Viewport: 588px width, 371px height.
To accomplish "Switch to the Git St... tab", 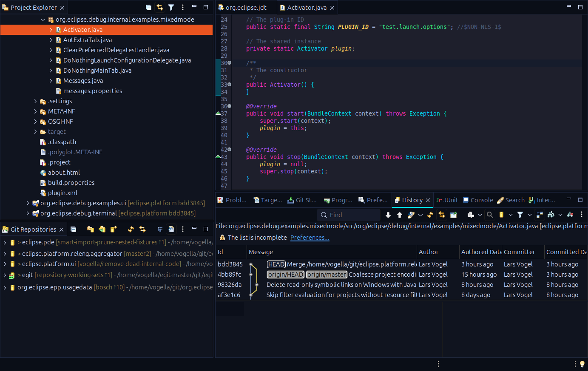I will click(302, 200).
